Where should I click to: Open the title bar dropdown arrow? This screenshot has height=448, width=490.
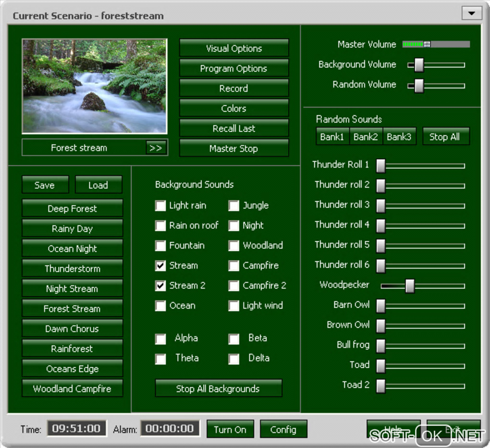coord(472,13)
